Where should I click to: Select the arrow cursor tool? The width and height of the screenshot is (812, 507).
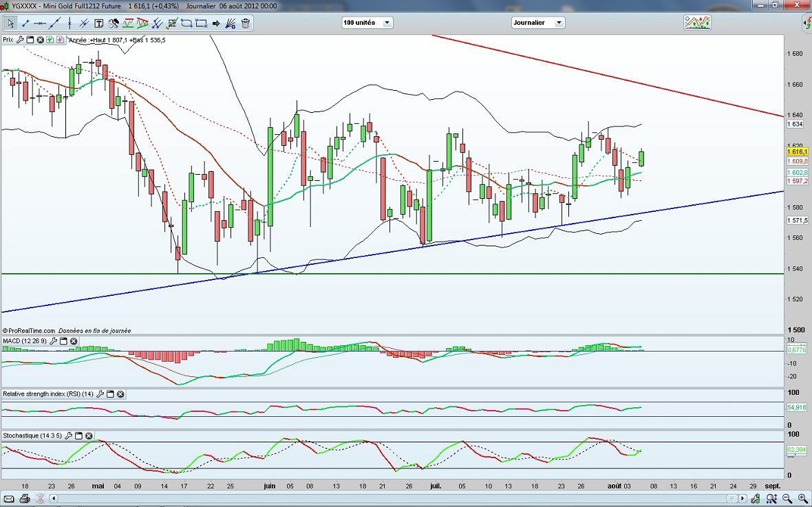coord(10,23)
